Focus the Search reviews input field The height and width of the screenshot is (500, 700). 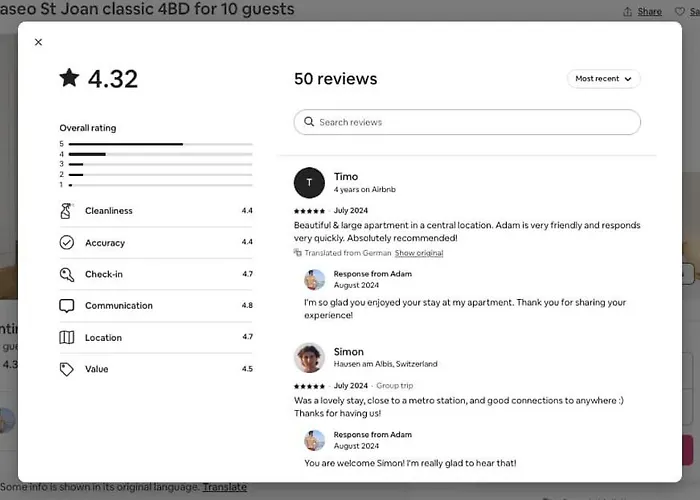pos(467,122)
